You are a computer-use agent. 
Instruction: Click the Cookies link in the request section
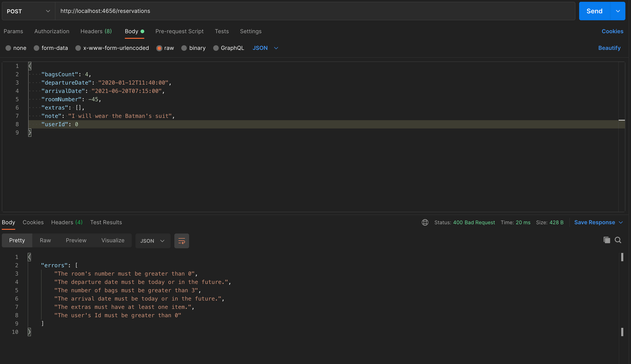(x=612, y=31)
